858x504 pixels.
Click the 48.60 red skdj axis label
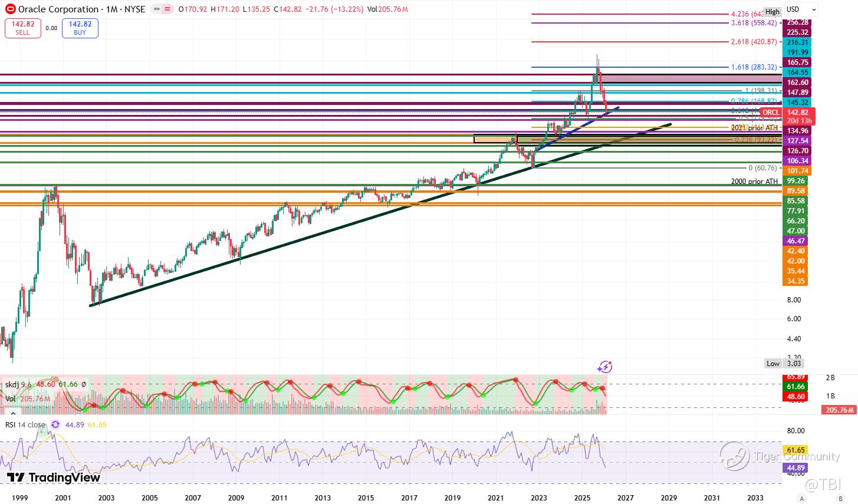(794, 397)
